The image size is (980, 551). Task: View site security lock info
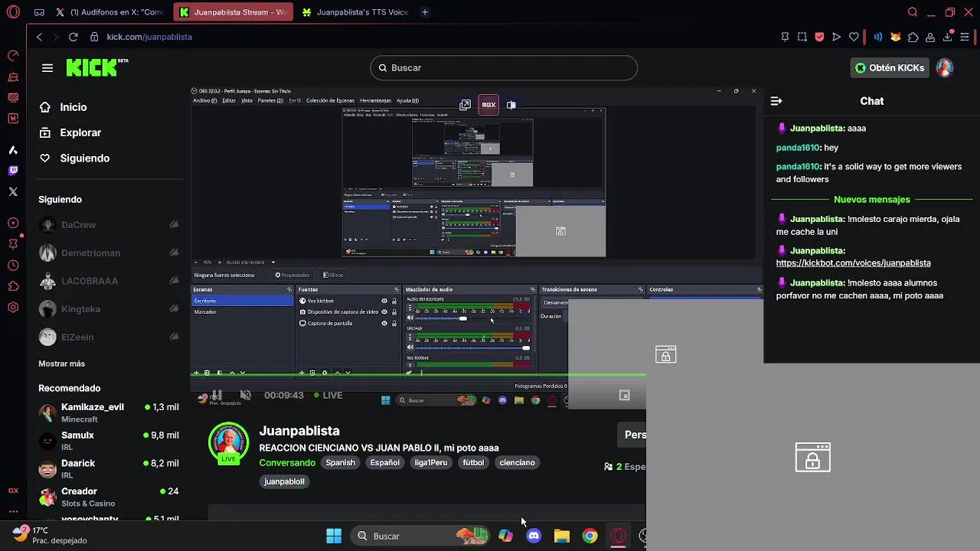tap(94, 37)
